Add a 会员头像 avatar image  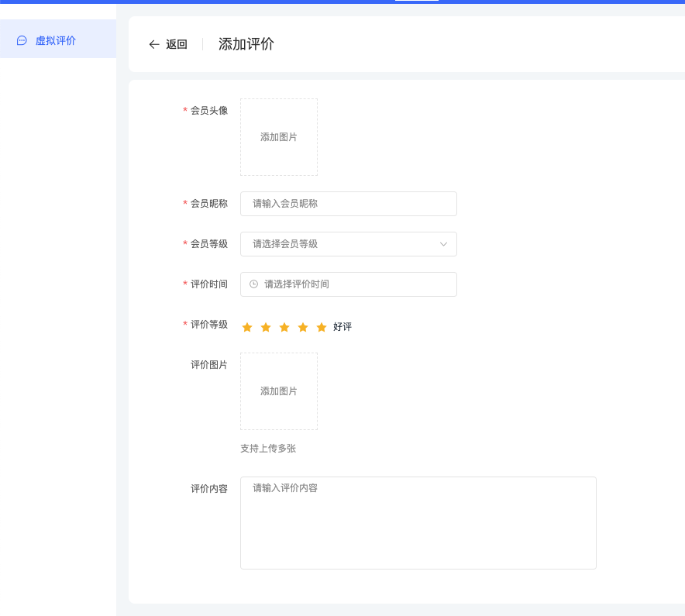[279, 137]
